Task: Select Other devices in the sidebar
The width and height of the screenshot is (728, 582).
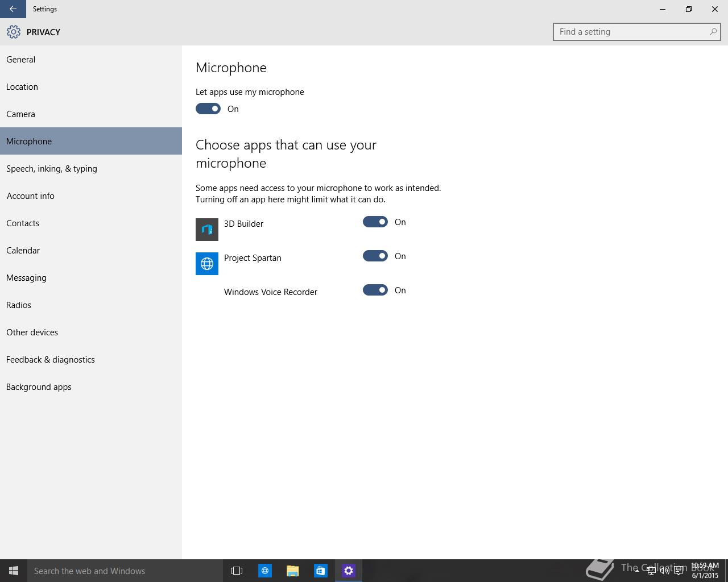Action: [91, 332]
